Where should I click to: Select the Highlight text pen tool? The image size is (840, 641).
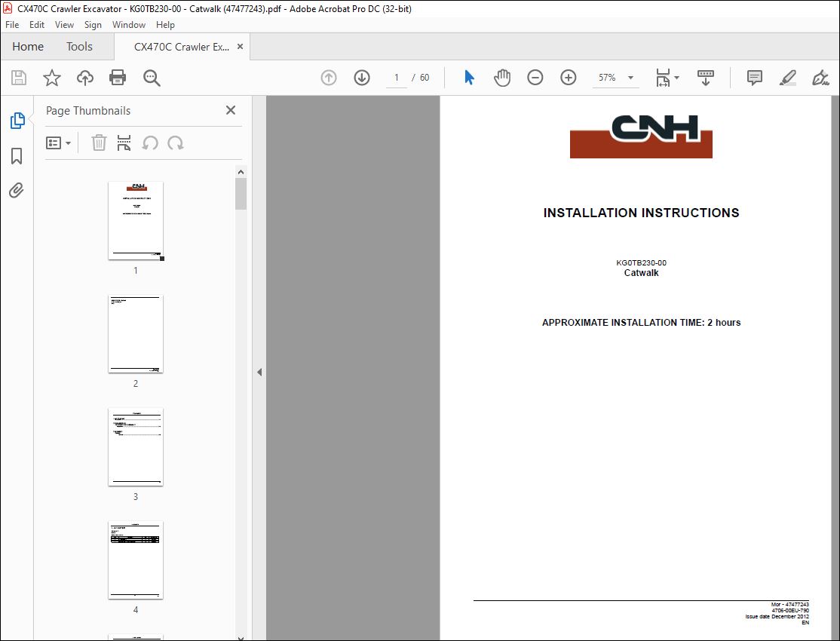[x=787, y=78]
